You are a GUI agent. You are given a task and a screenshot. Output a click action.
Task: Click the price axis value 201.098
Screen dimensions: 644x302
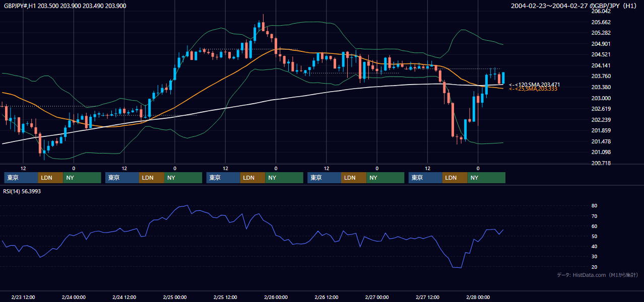(x=601, y=153)
